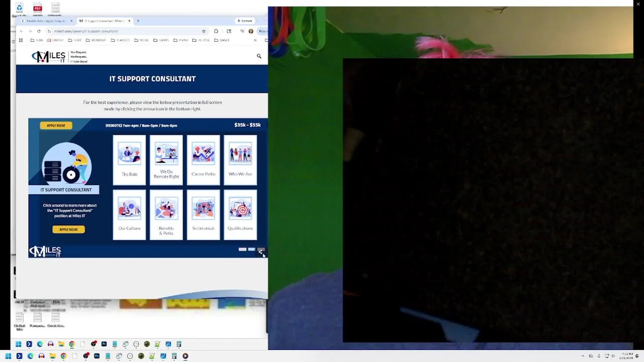Open the blue arrow terminal taskbar icon
The height and width of the screenshot is (362, 644).
[x=19, y=356]
